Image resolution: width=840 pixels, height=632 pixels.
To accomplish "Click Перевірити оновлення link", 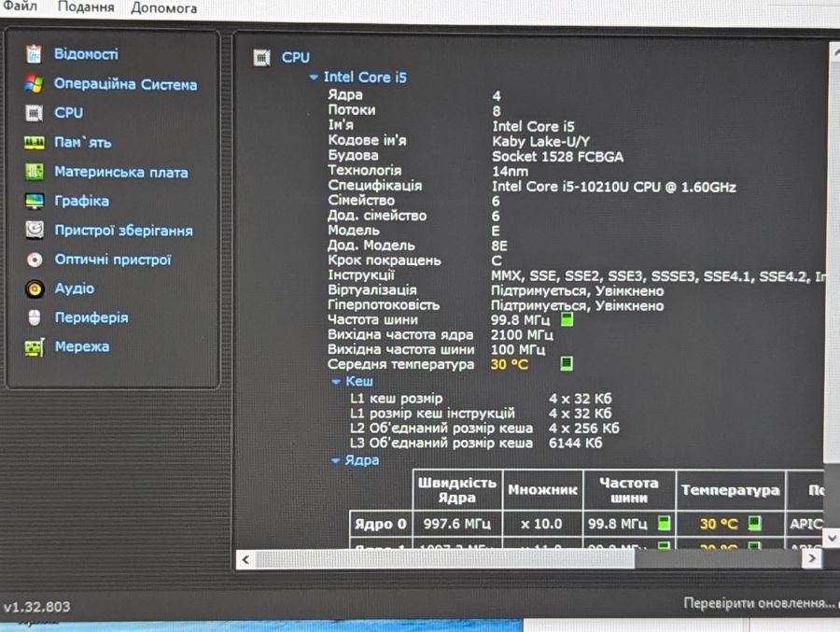I will tap(760, 603).
